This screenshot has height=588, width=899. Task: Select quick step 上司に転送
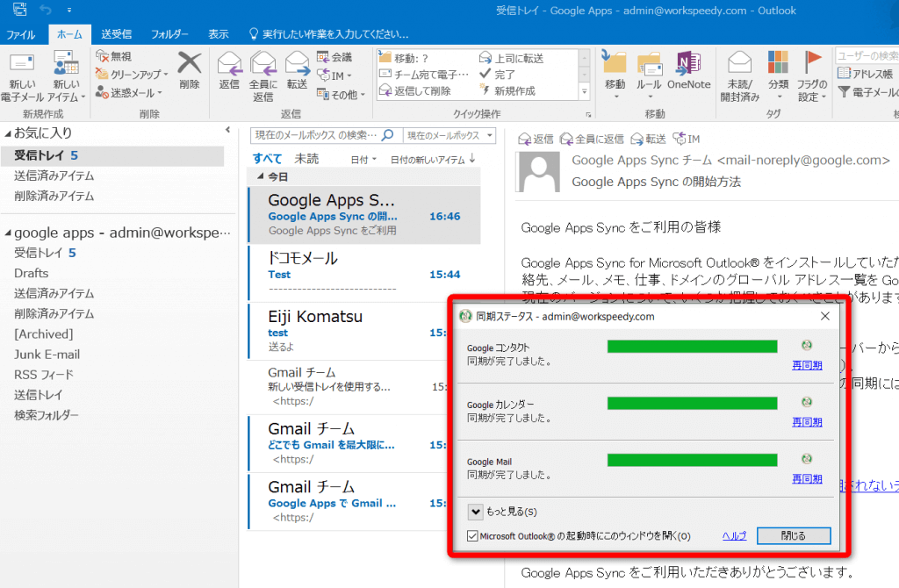tap(512, 58)
